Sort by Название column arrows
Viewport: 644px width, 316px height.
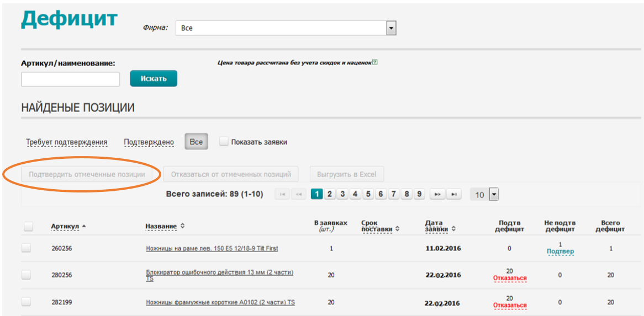(x=182, y=226)
